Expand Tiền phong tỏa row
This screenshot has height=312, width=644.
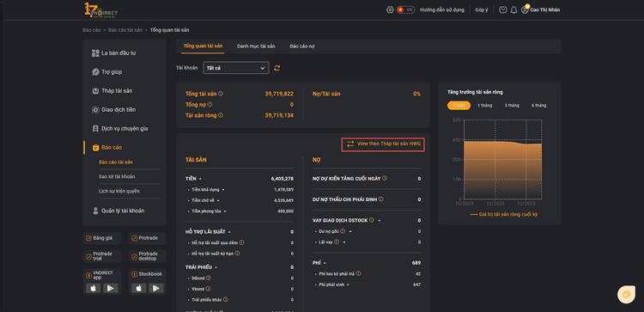coord(225,211)
